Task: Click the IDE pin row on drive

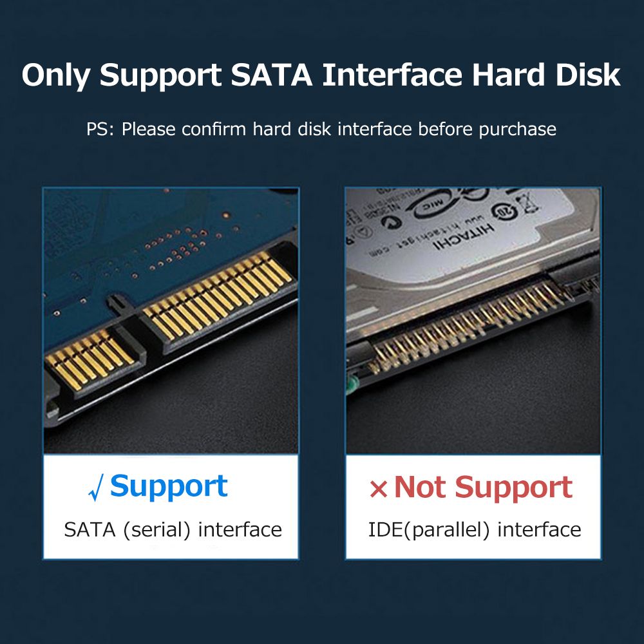Action: coord(470,327)
